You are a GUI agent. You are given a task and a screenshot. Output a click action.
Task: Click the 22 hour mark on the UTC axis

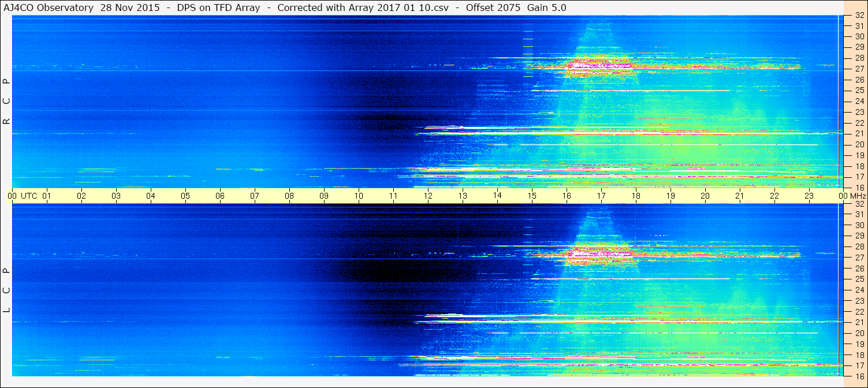[x=774, y=196]
